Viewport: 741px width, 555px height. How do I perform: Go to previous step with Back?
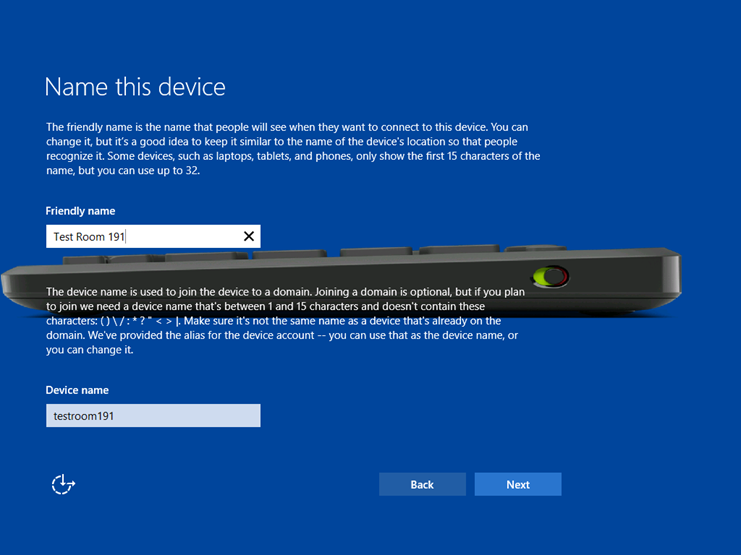422,485
